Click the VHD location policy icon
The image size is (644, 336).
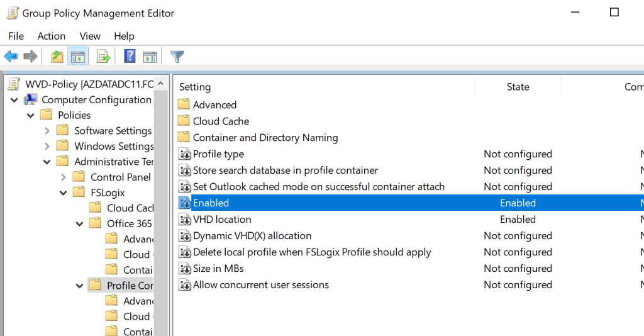click(185, 220)
